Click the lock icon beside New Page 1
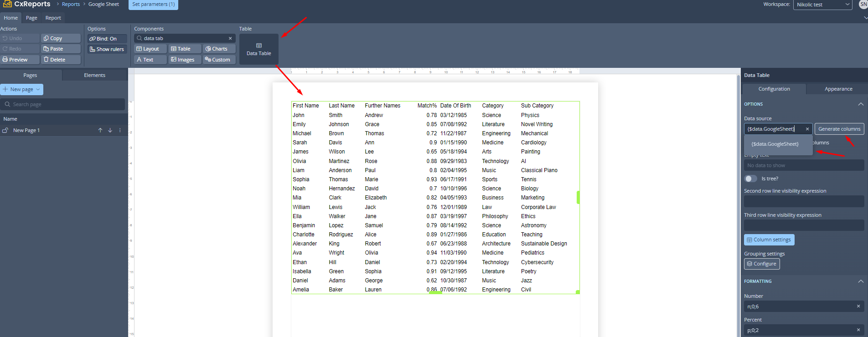The width and height of the screenshot is (868, 337). pos(5,130)
